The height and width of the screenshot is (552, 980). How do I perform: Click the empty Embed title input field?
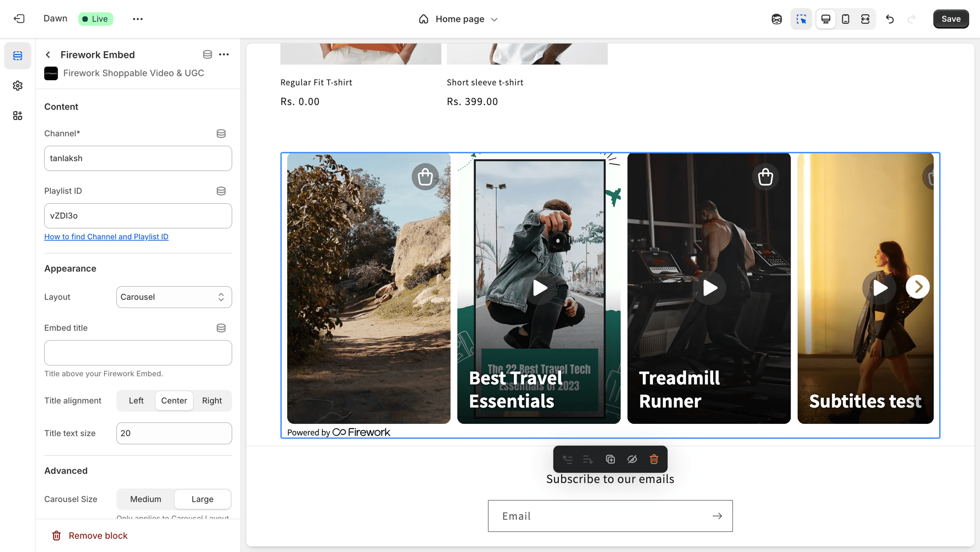click(138, 353)
